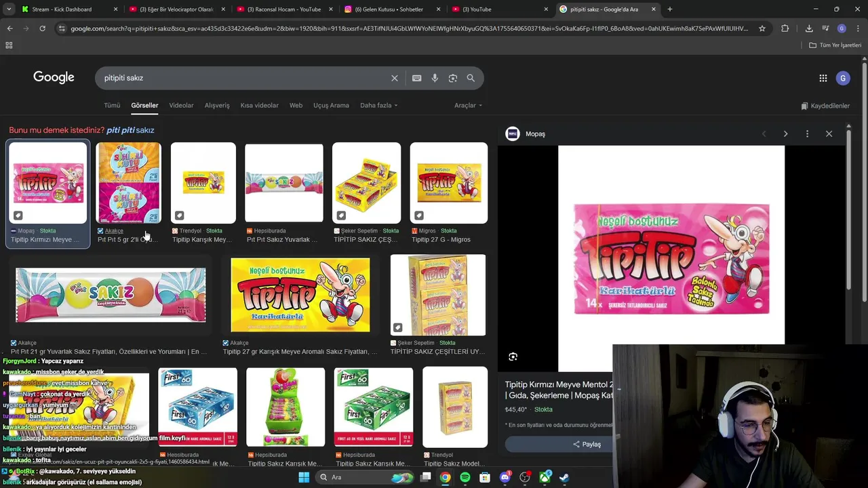Open the on-screen keyboard input tool
The height and width of the screenshot is (488, 868).
(417, 78)
